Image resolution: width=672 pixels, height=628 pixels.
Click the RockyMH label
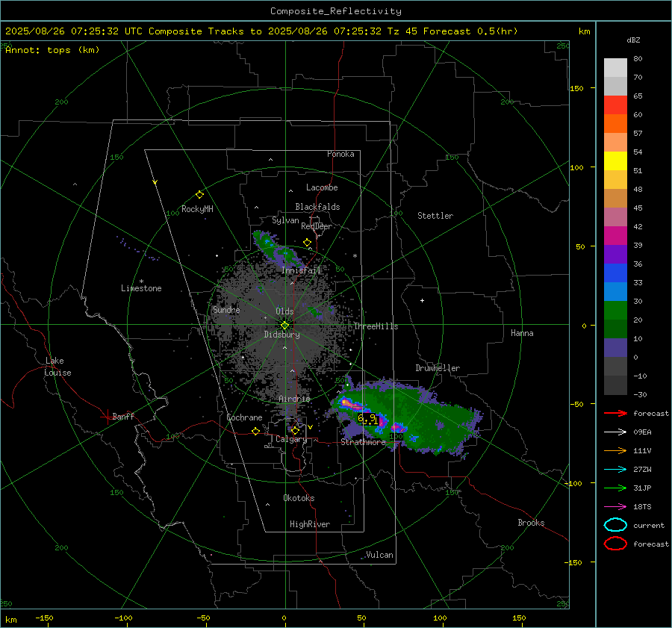point(197,209)
